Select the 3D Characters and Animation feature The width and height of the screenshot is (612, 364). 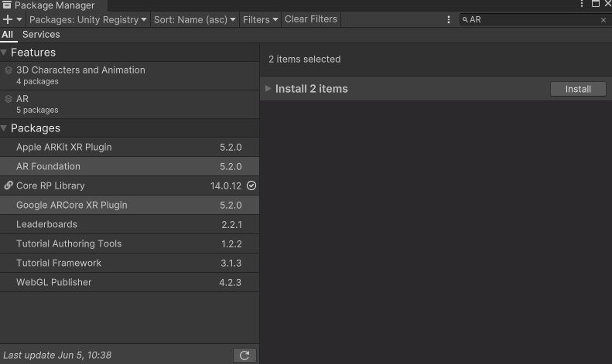[129, 76]
